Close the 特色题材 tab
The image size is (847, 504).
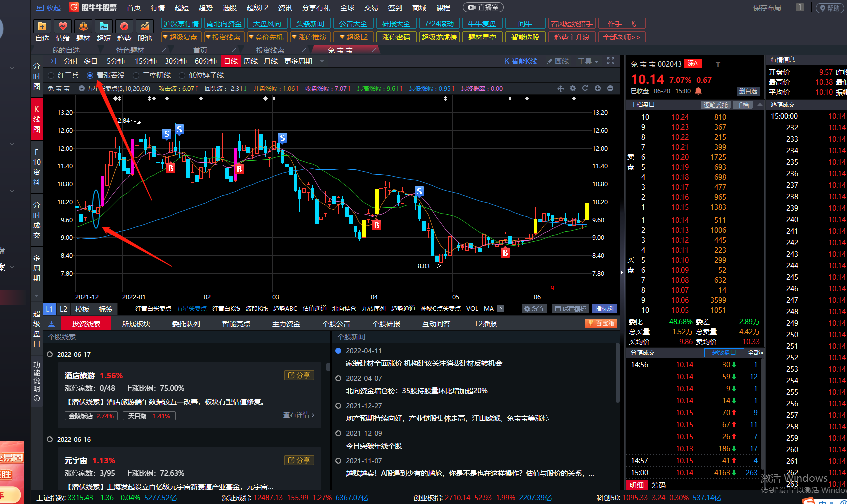point(163,50)
